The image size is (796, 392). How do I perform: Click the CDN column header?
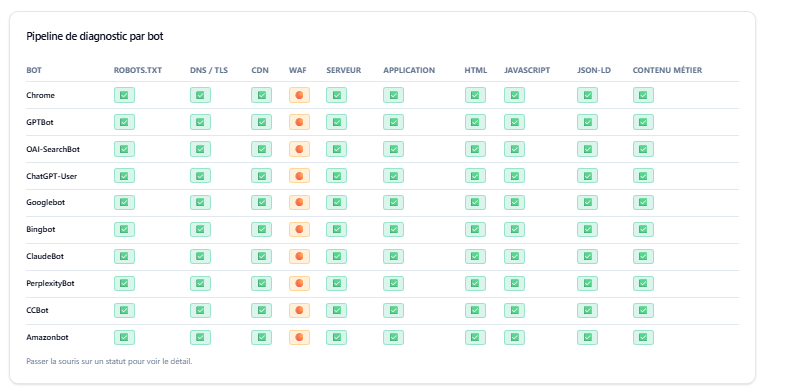coord(260,71)
